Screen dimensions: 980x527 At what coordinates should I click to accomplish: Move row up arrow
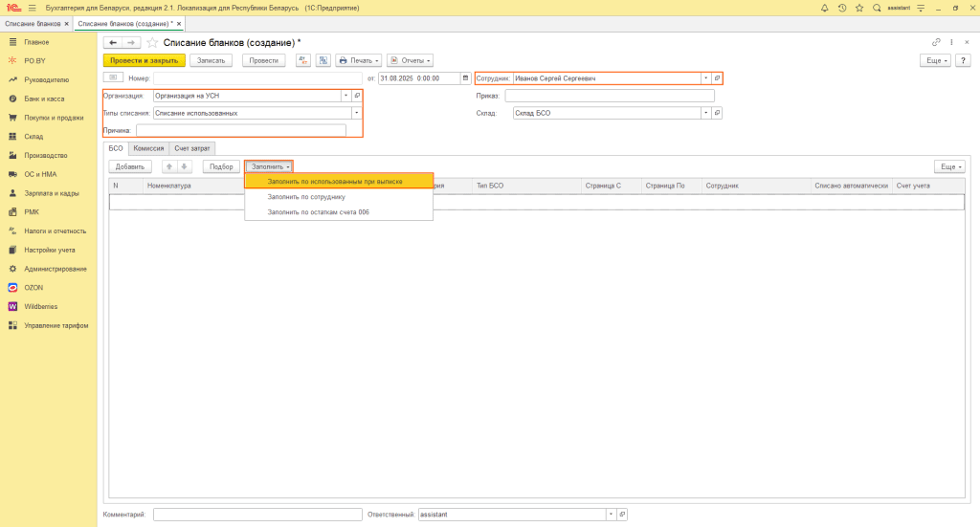click(x=168, y=166)
